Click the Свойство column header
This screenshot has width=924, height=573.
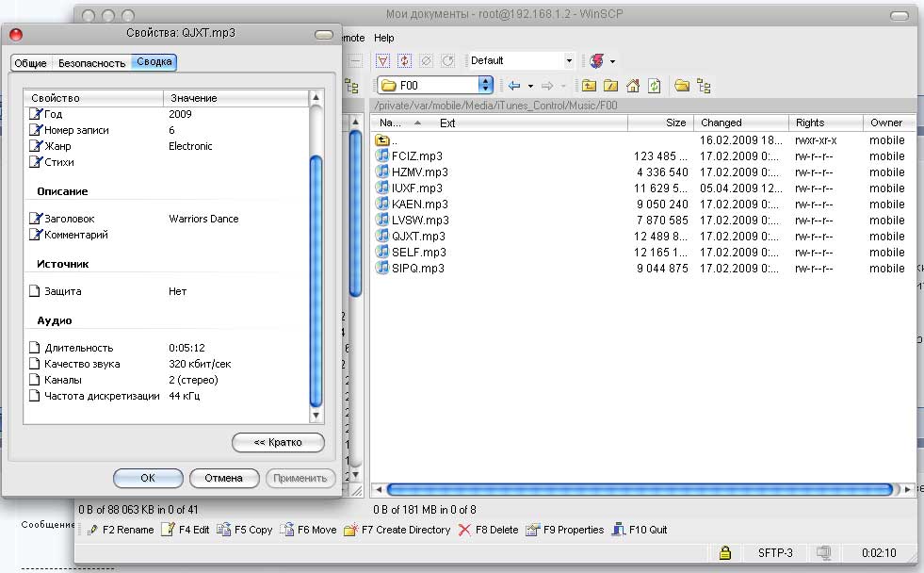[x=93, y=98]
